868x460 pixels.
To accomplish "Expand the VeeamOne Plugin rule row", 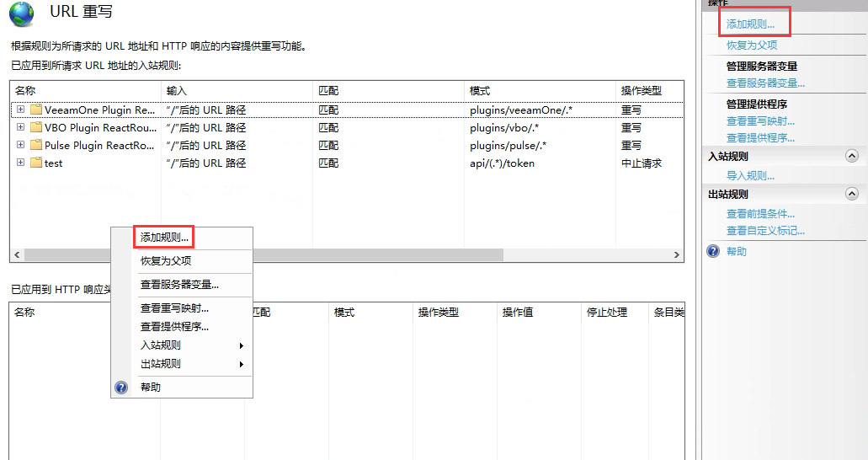I will point(20,110).
